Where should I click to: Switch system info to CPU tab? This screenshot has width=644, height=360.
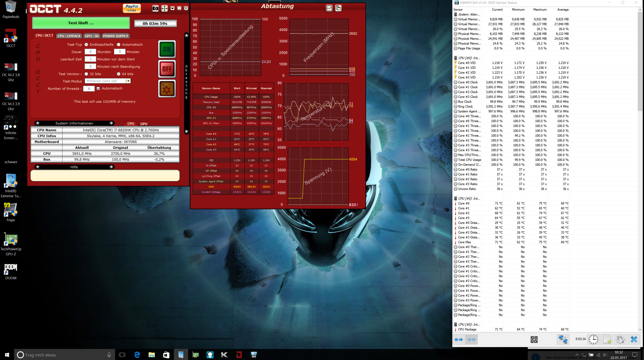131,124
